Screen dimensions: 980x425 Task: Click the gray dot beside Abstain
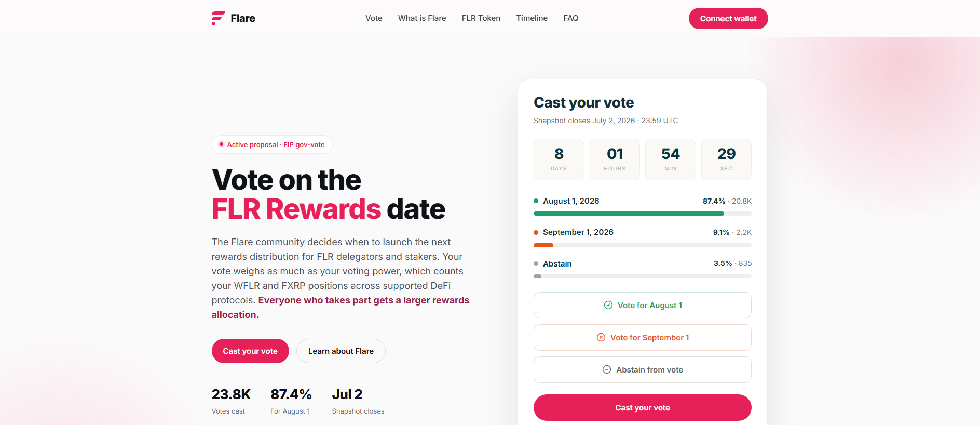pyautogui.click(x=536, y=263)
